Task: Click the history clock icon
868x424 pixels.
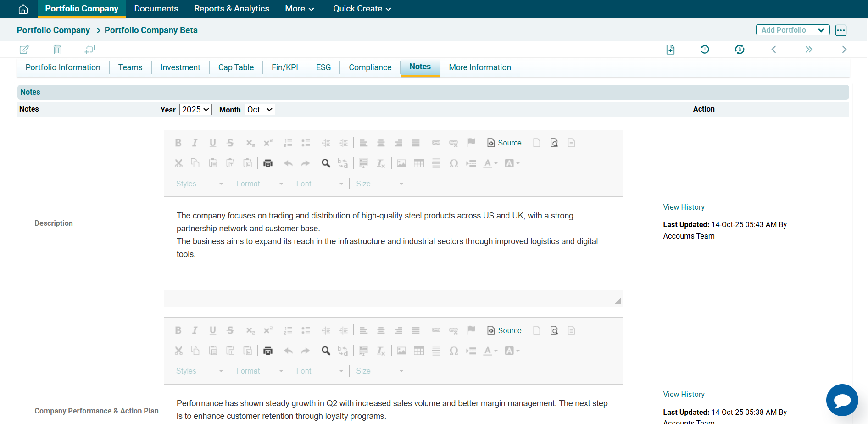Action: coord(705,49)
